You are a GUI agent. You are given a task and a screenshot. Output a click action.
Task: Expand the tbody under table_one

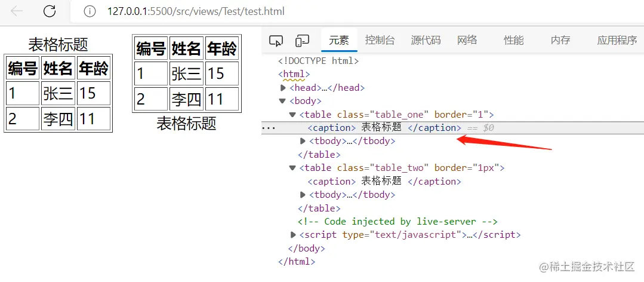(303, 141)
